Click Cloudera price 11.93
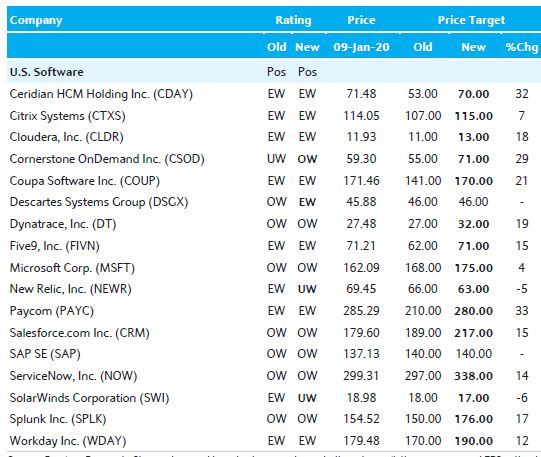 tap(361, 137)
